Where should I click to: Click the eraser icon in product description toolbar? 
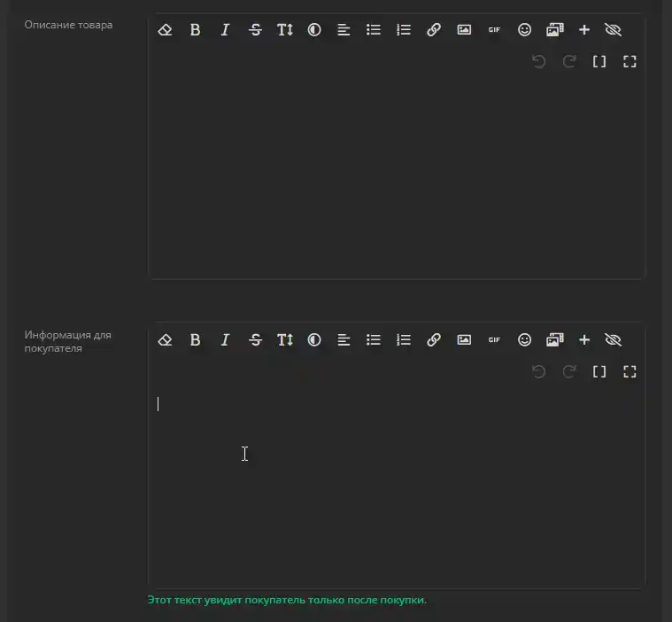tap(165, 30)
